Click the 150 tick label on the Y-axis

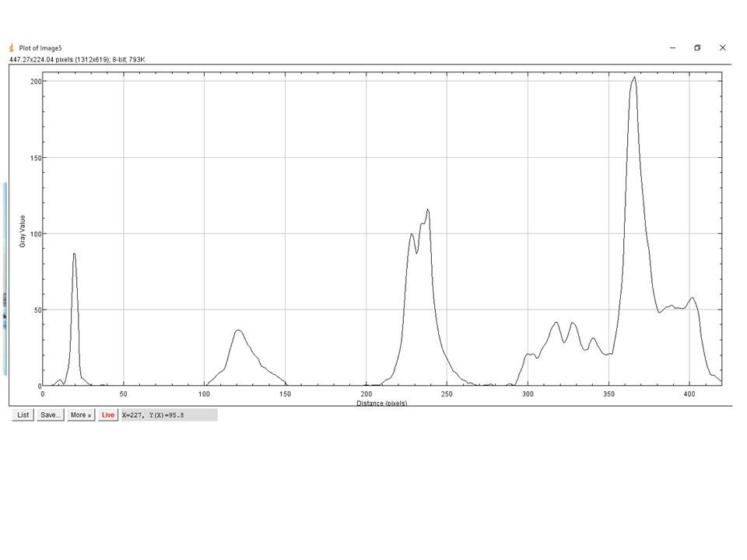coord(34,158)
